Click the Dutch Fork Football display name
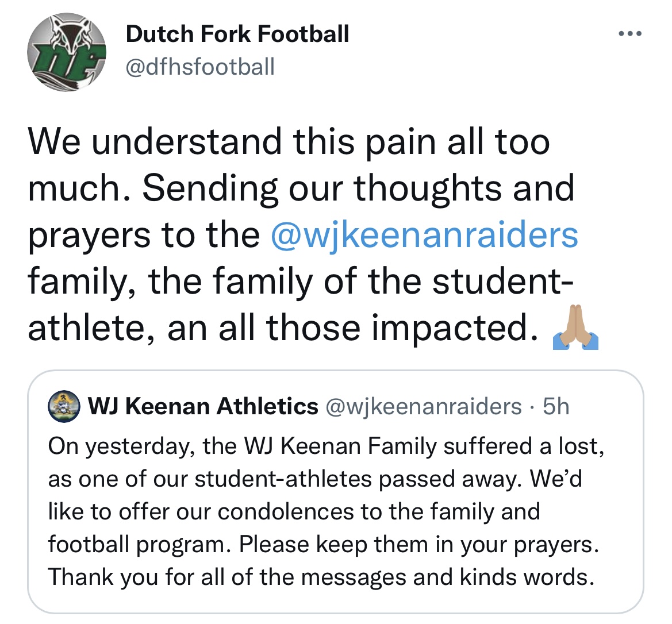 pyautogui.click(x=237, y=34)
